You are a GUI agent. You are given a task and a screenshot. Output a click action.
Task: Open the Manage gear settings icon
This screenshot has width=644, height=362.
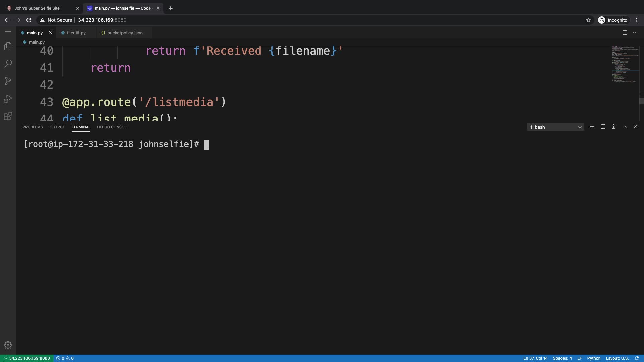coord(8,345)
